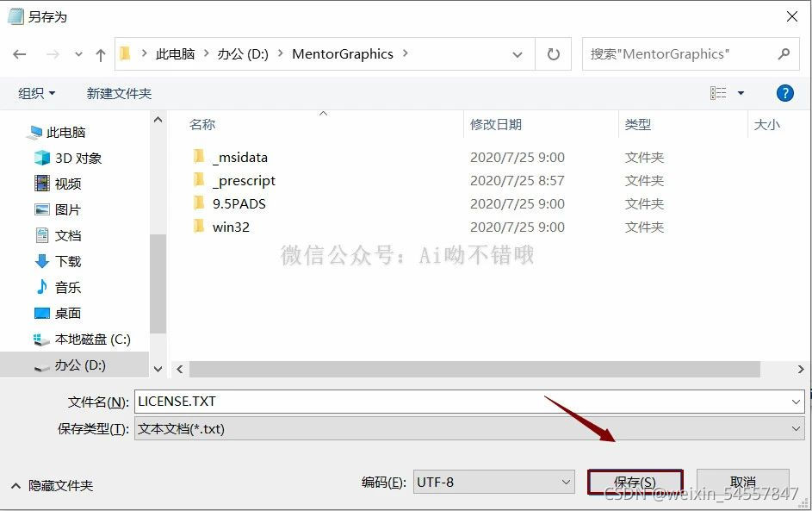This screenshot has height=511, width=812.
Task: Sort by 类型 column header
Action: pos(637,124)
